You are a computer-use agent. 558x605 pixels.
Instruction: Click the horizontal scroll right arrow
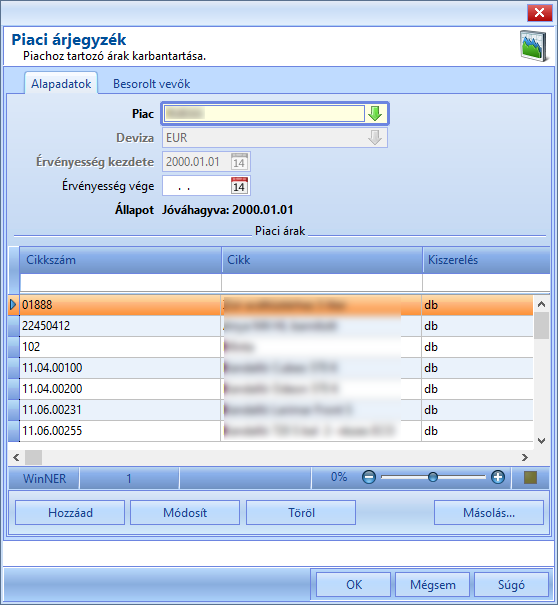[x=525, y=458]
